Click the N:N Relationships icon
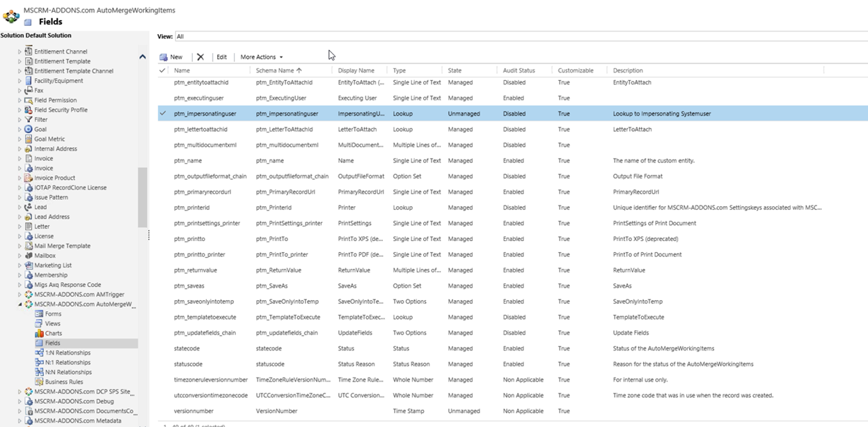This screenshot has height=427, width=868. pos(39,373)
